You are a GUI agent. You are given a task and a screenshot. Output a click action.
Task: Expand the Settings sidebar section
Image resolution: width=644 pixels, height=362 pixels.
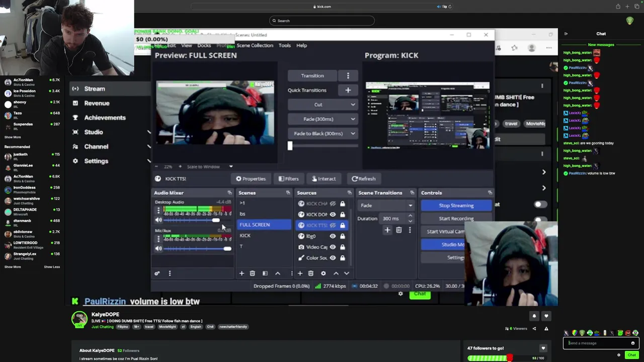(149, 161)
